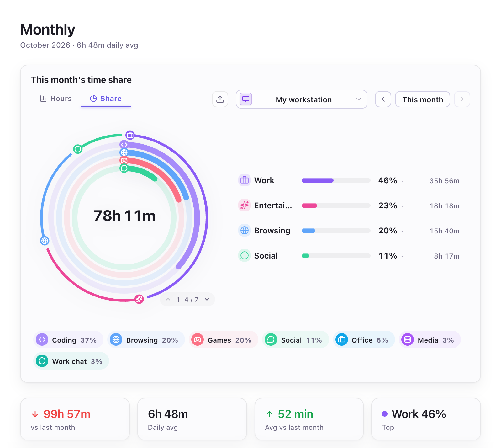The width and height of the screenshot is (501, 448).
Task: Click the This month button
Action: point(423,99)
